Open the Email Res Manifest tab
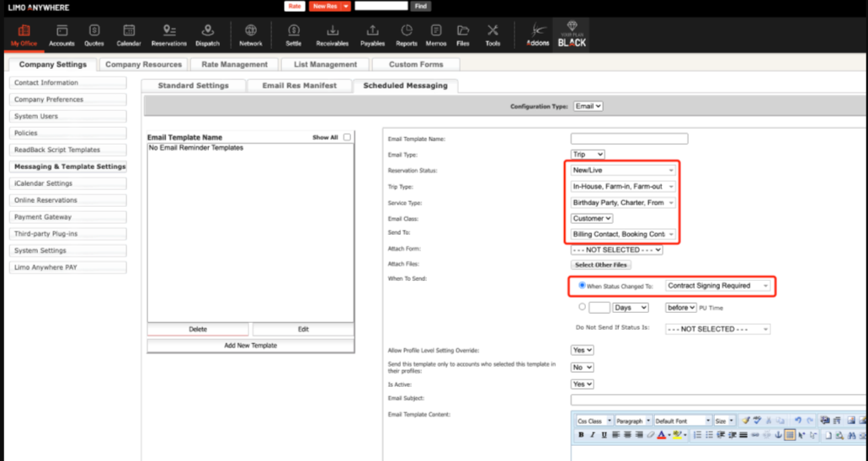The width and height of the screenshot is (868, 461). [299, 86]
